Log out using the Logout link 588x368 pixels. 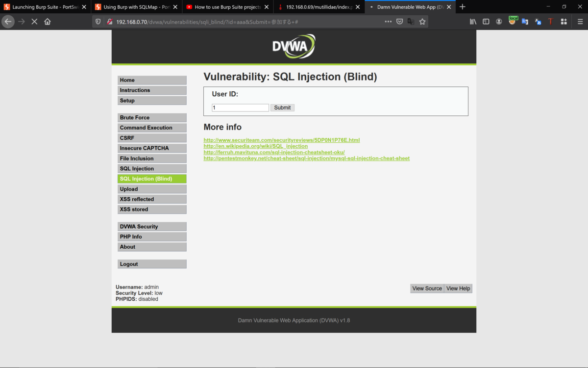152,264
